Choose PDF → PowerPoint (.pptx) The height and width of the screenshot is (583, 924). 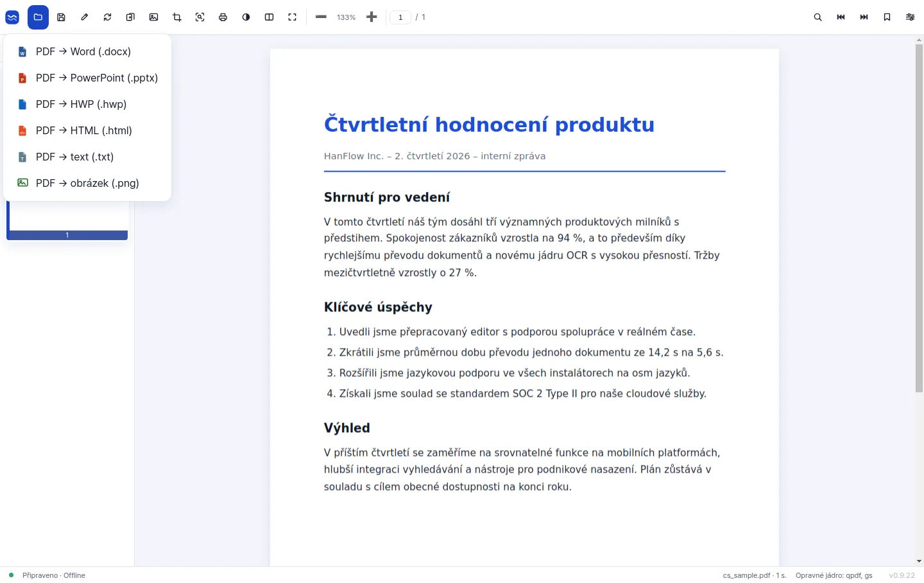[x=87, y=78]
